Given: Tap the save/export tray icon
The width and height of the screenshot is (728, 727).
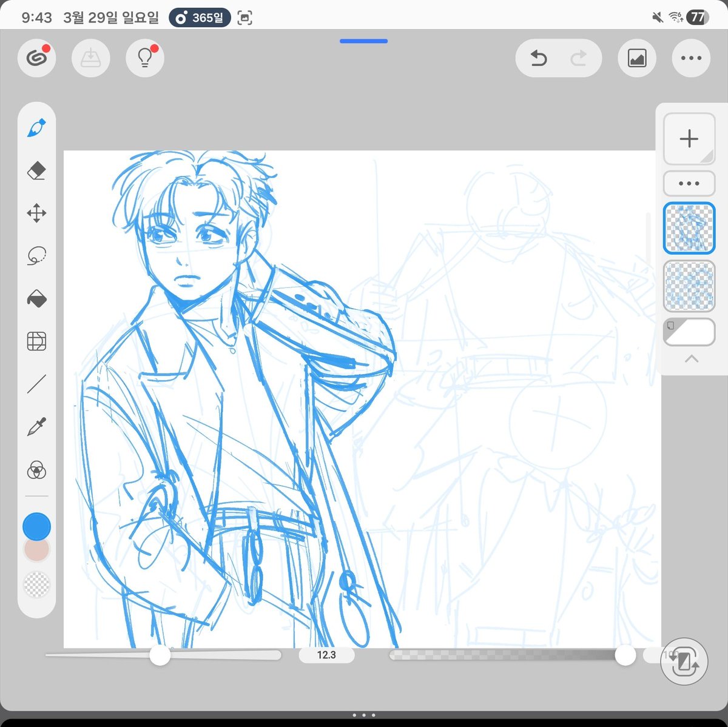Looking at the screenshot, I should 91,58.
